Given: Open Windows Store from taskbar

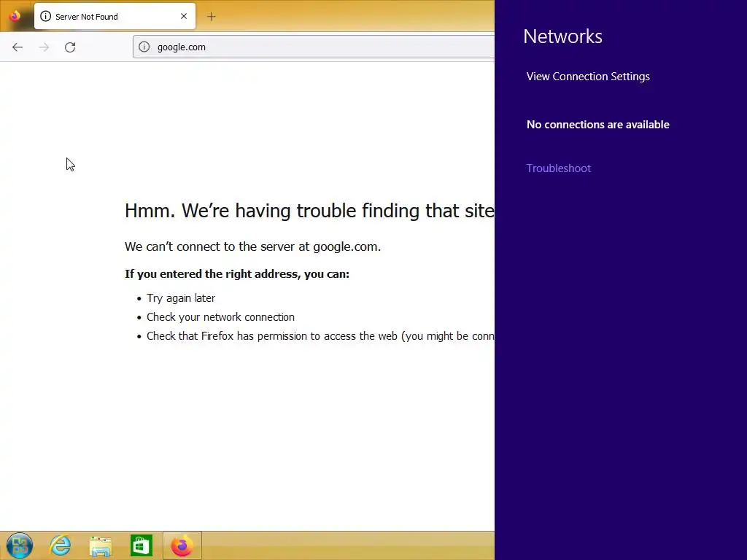Looking at the screenshot, I should 141,545.
